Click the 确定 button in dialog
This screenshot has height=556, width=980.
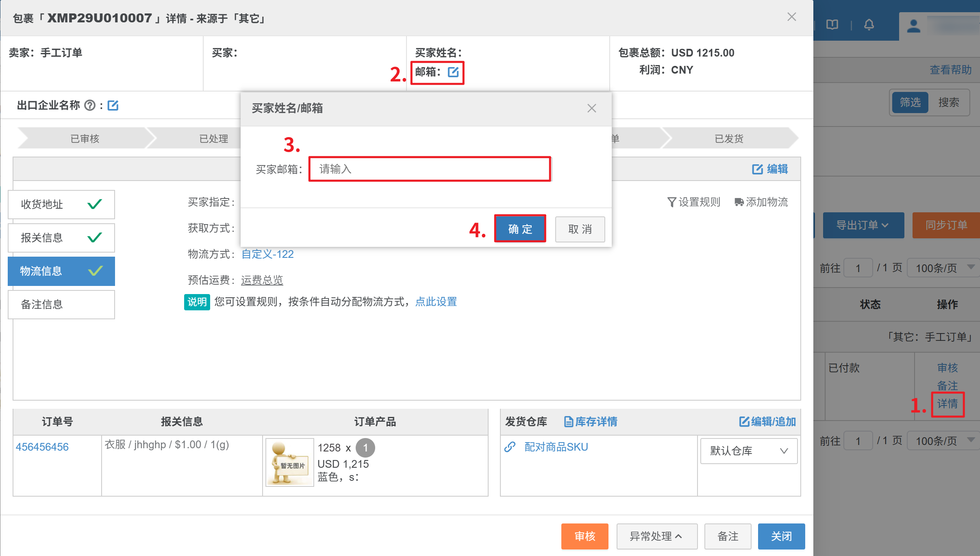[520, 229]
